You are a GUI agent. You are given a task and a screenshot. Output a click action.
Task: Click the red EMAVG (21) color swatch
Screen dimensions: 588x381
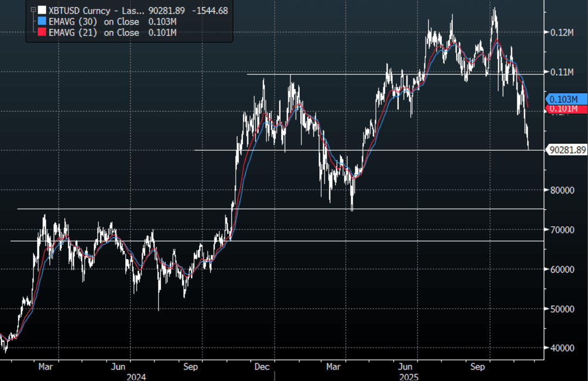pos(42,32)
